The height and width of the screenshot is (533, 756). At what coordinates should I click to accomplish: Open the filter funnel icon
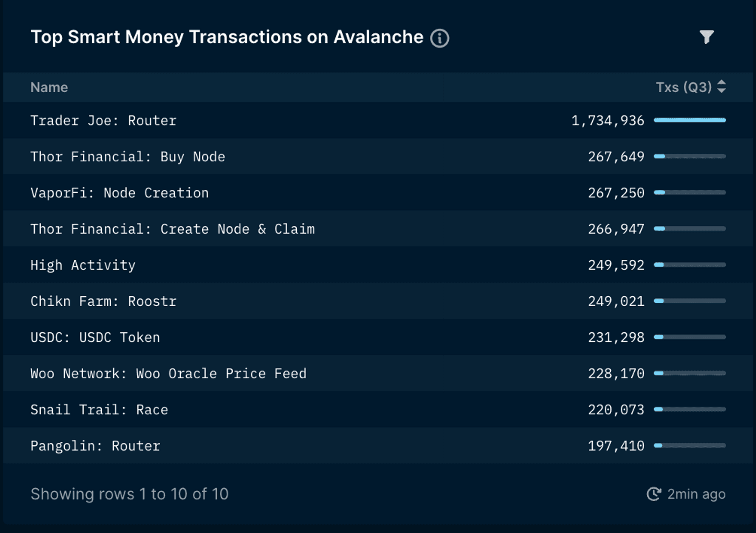pos(706,37)
